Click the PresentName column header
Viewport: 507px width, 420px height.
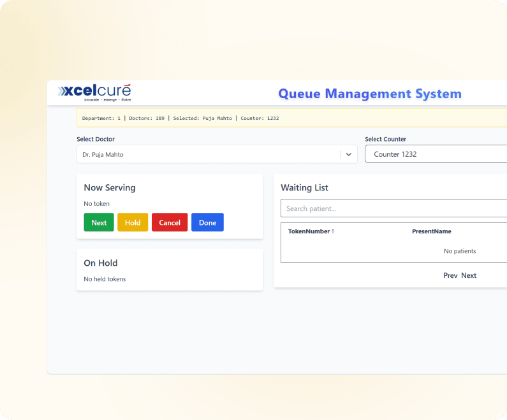(431, 231)
